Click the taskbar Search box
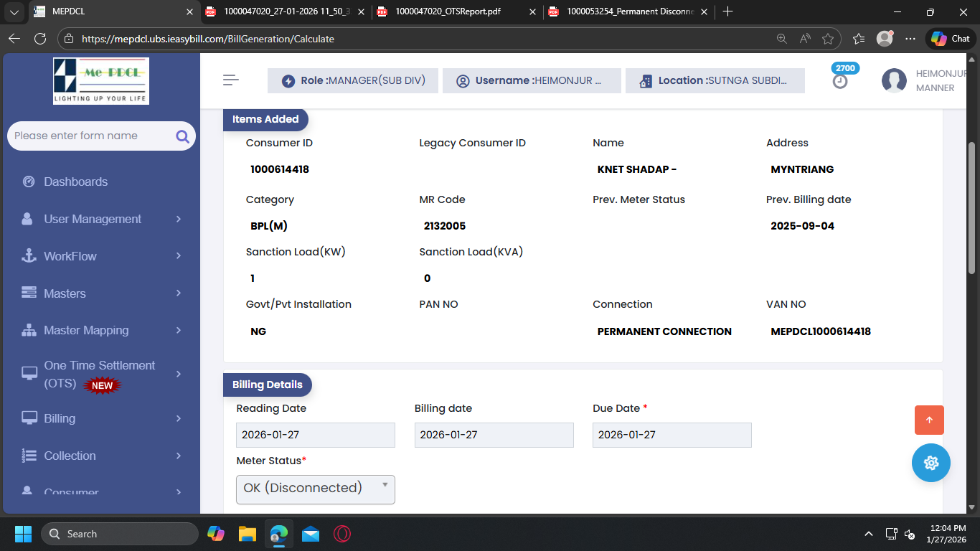The height and width of the screenshot is (551, 980). [119, 534]
